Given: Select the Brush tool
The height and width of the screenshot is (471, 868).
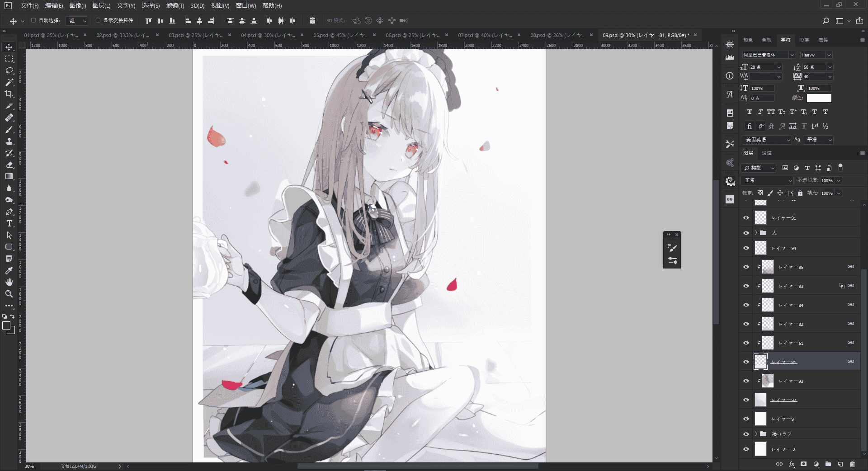Looking at the screenshot, I should click(9, 129).
